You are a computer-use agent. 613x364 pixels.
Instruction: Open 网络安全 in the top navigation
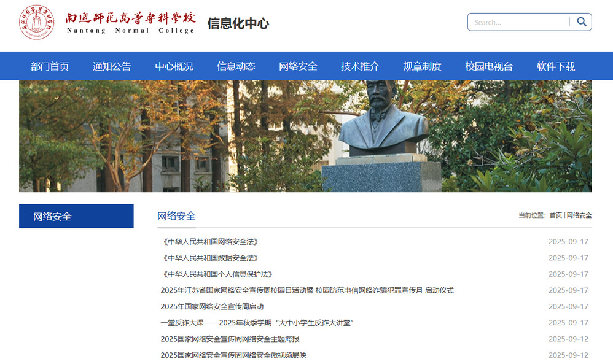click(x=298, y=66)
